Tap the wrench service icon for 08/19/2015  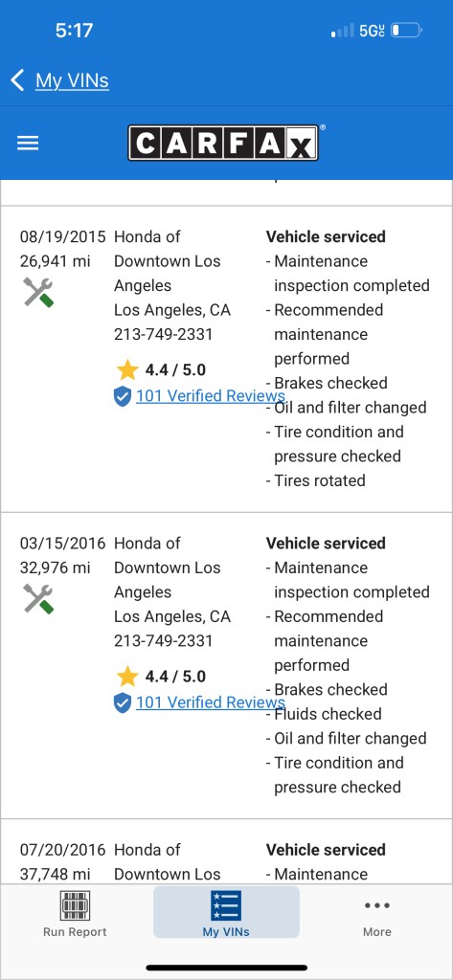tap(38, 292)
